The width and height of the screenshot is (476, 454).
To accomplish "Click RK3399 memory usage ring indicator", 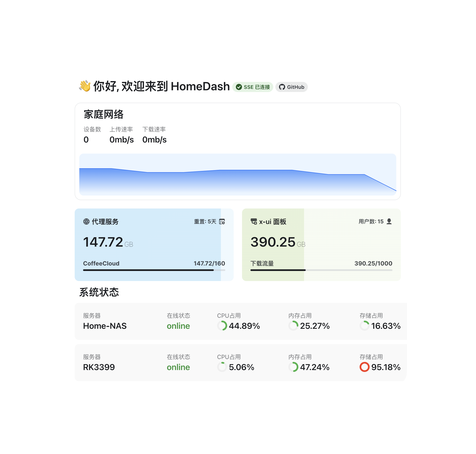I will (293, 367).
